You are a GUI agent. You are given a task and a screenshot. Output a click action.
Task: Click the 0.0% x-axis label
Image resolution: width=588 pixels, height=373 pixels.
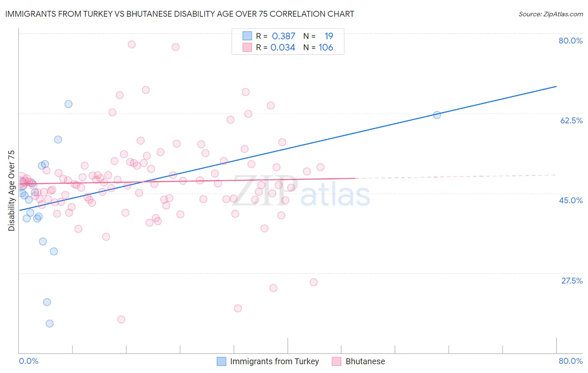[x=28, y=361]
